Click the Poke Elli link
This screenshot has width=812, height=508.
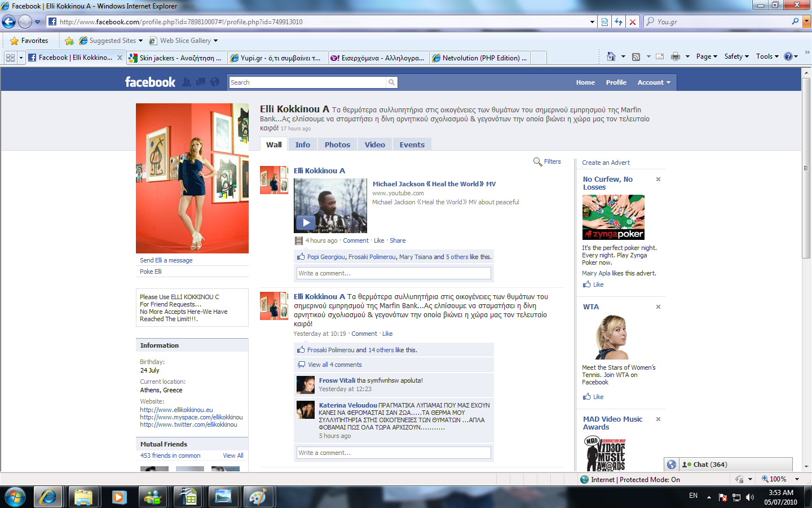[151, 271]
